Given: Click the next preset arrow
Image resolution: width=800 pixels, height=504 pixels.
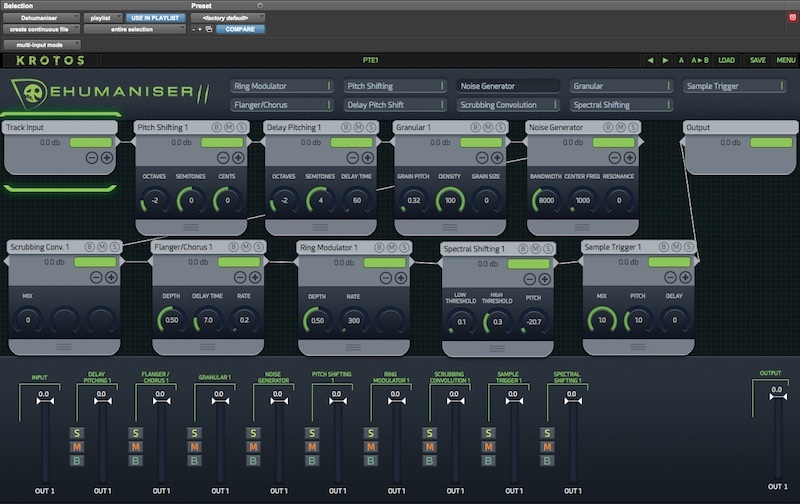Looking at the screenshot, I should pos(666,60).
